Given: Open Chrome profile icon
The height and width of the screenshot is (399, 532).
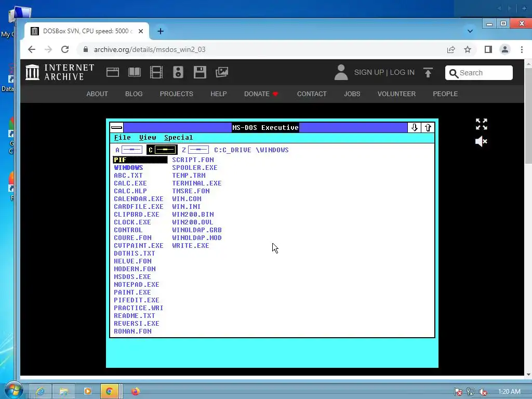Looking at the screenshot, I should tap(505, 49).
